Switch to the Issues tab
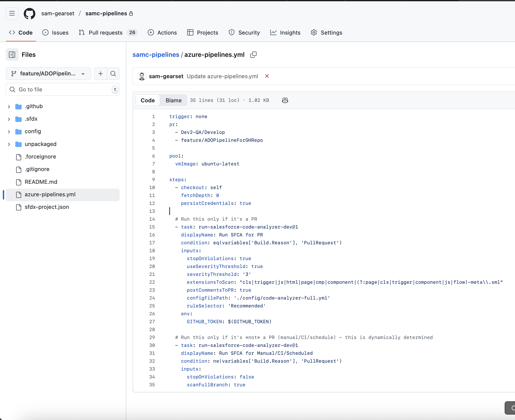Viewport: 515px width, 420px height. pyautogui.click(x=55, y=33)
